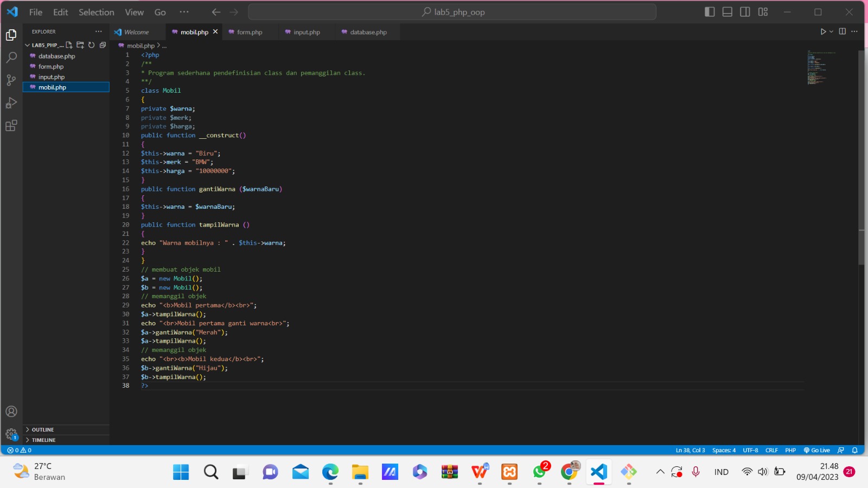The height and width of the screenshot is (488, 868).
Task: Click the New File icon in Explorer
Action: [69, 45]
